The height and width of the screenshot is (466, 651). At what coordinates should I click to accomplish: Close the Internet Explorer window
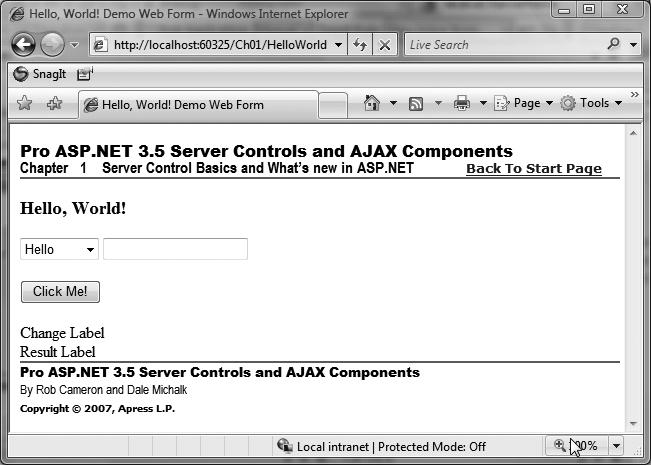click(622, 9)
